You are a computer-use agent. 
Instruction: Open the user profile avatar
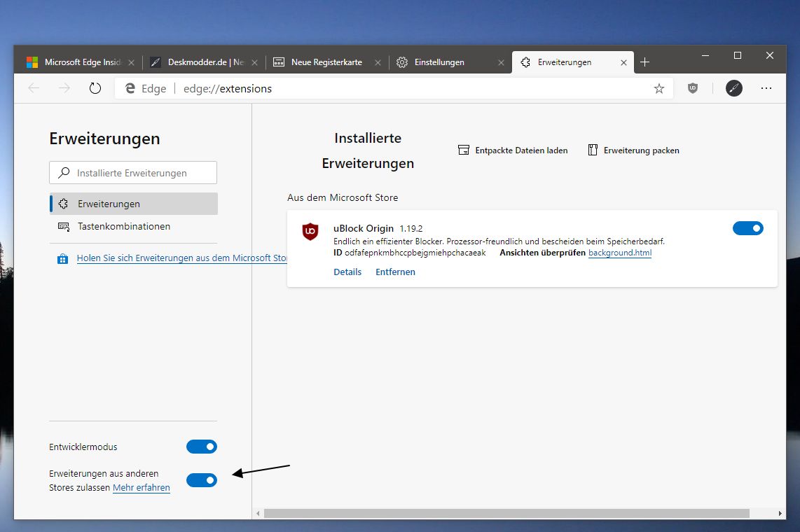pyautogui.click(x=733, y=88)
